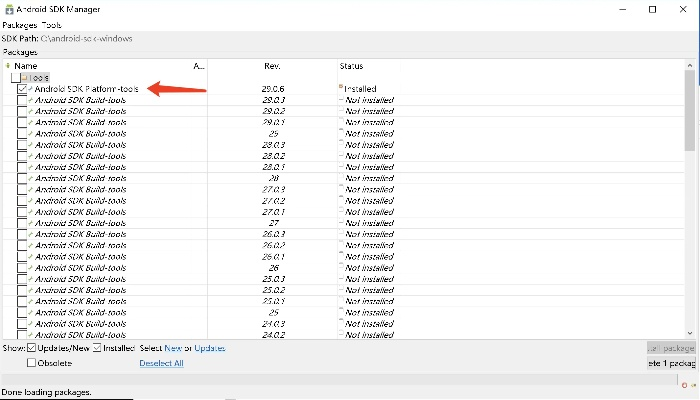Click the log icon at bottom right corner

coord(694,385)
